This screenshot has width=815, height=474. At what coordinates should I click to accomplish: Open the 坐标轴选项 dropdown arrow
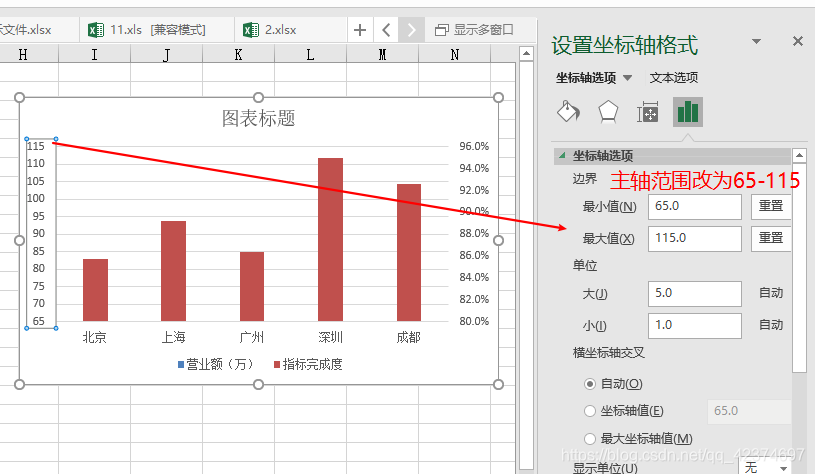click(627, 78)
